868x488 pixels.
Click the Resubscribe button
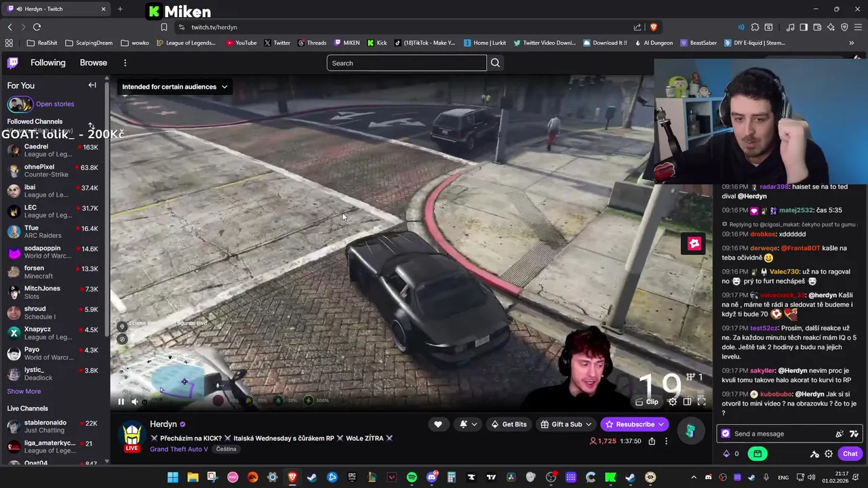coord(635,424)
